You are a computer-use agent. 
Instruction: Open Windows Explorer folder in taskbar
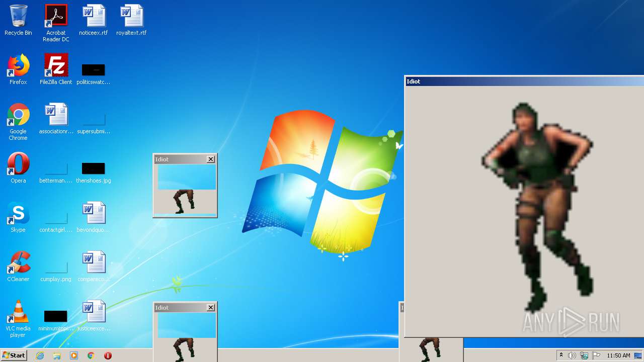coord(57,355)
